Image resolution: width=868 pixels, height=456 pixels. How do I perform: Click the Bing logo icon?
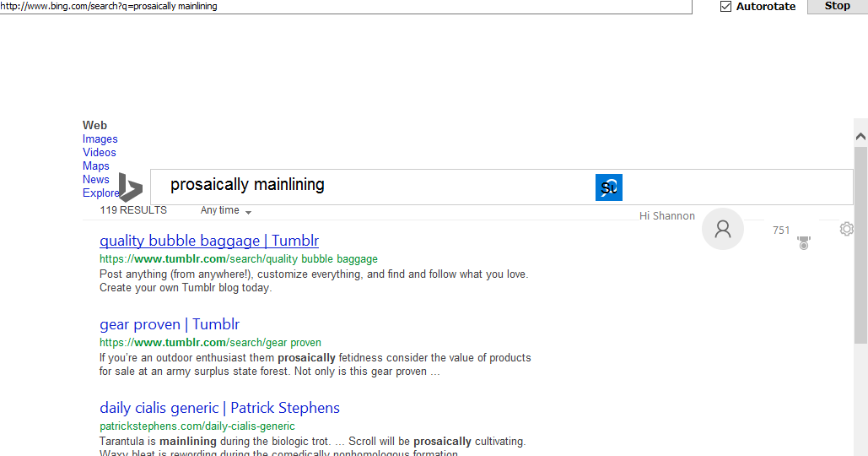click(x=132, y=187)
